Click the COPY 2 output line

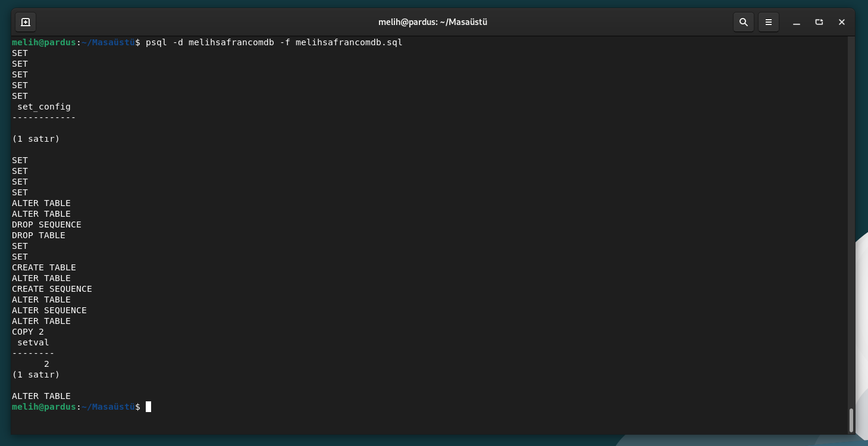[x=28, y=332]
